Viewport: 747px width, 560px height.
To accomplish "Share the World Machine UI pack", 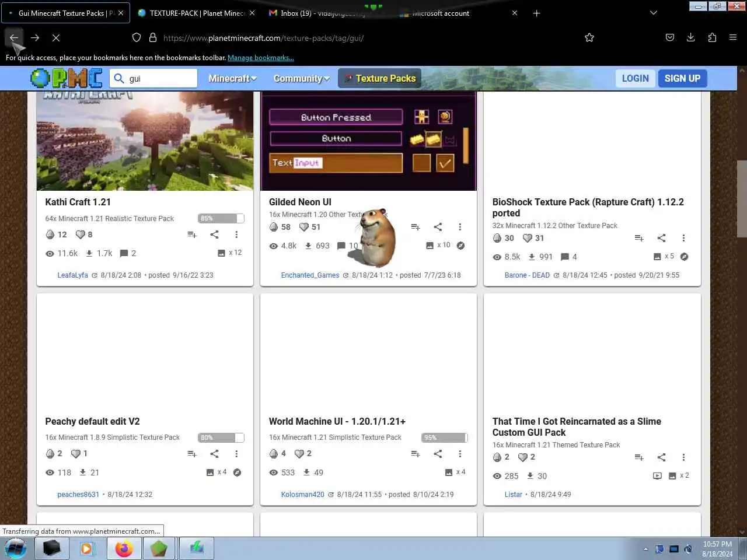I will coord(438,454).
